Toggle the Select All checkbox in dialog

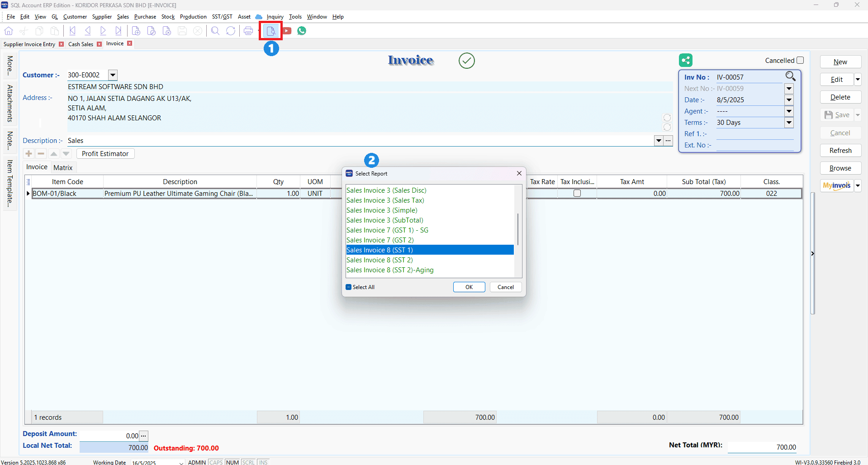pyautogui.click(x=349, y=287)
